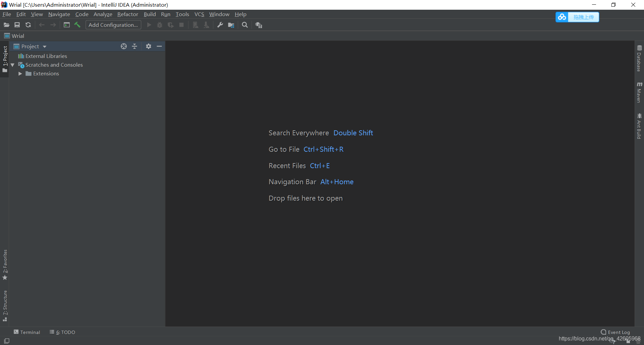This screenshot has height=345, width=644.
Task: Open the Analyze menu
Action: pyautogui.click(x=103, y=14)
